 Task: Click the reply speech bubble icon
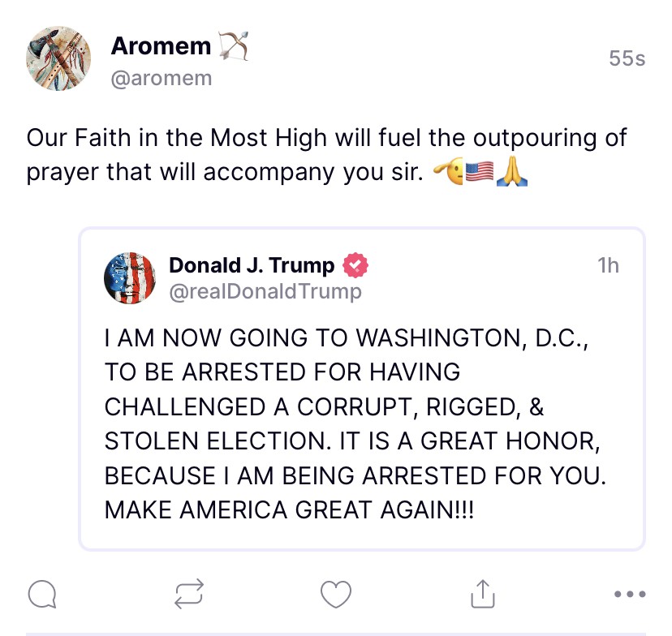pyautogui.click(x=42, y=595)
